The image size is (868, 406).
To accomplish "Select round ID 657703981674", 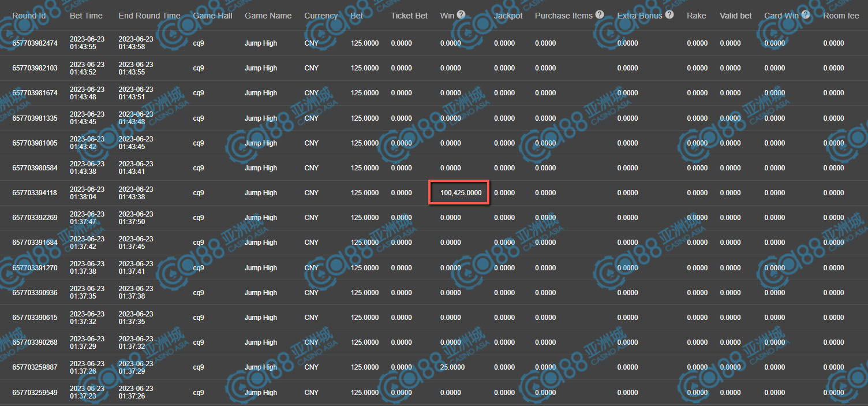I will point(35,93).
